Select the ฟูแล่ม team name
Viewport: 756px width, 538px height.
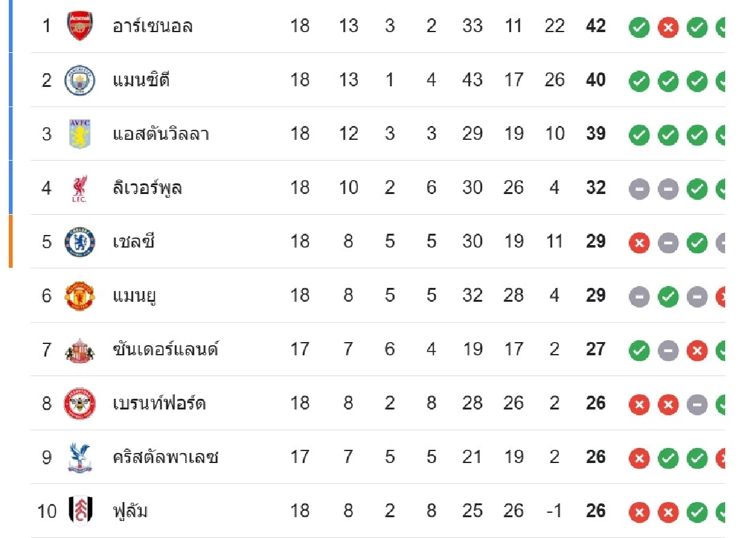pos(130,511)
